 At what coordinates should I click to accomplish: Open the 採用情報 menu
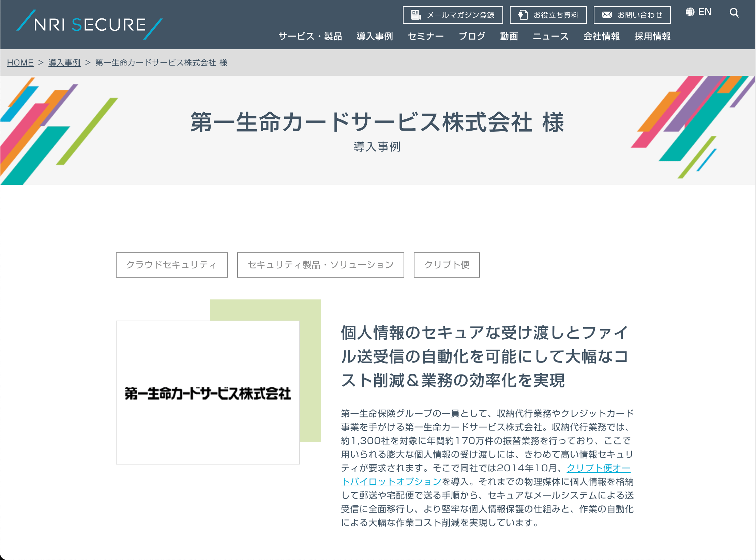(652, 36)
